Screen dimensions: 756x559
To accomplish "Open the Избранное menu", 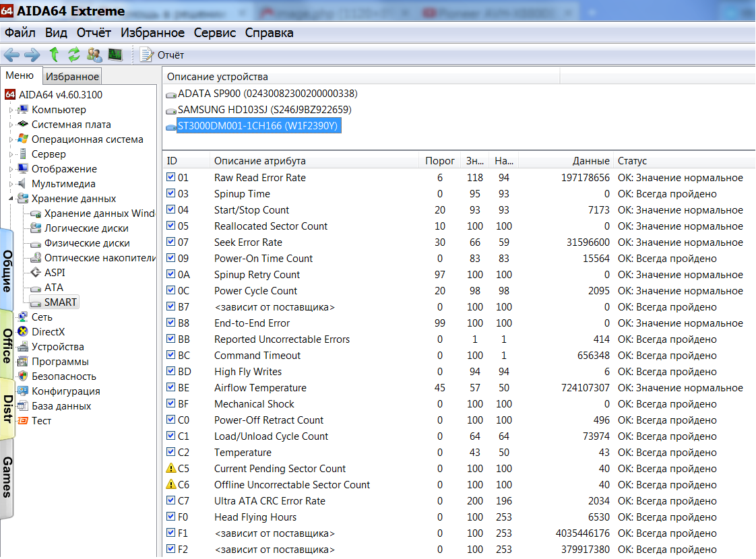I will (x=152, y=33).
